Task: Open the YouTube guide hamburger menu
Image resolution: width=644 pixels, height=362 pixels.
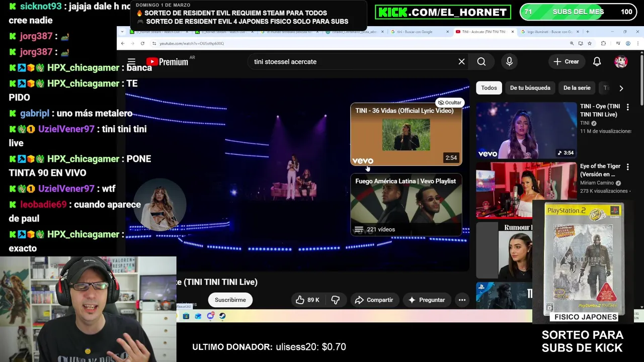Action: [131, 61]
